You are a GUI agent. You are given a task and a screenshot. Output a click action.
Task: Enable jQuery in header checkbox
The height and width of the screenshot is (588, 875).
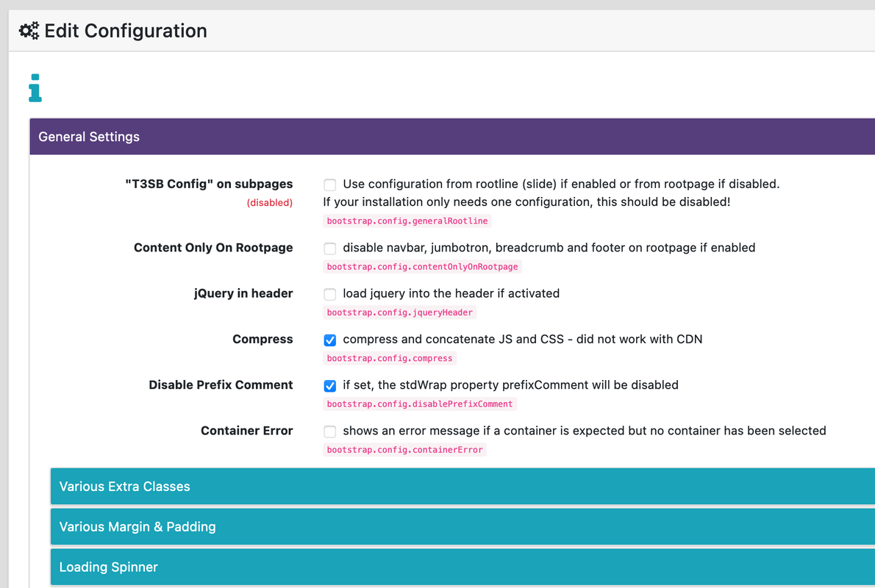[330, 294]
